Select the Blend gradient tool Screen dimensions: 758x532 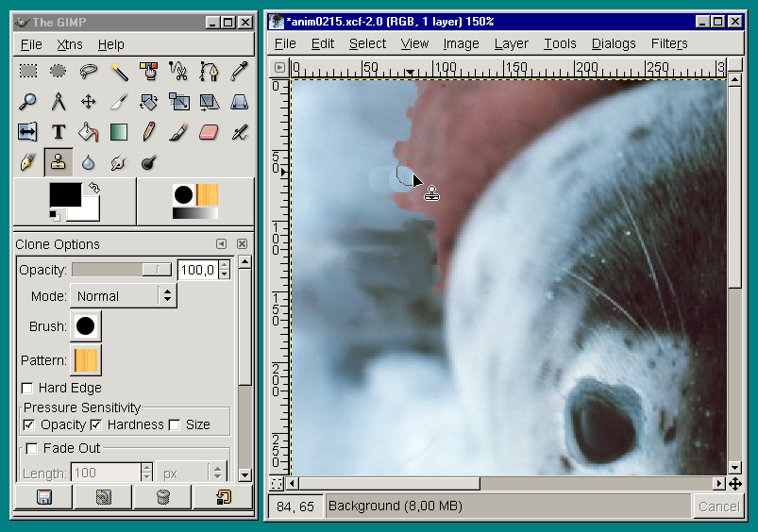click(119, 132)
